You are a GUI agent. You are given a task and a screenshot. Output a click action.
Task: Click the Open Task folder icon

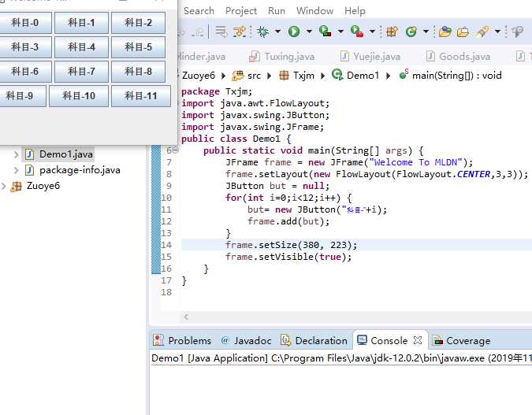pyautogui.click(x=463, y=31)
